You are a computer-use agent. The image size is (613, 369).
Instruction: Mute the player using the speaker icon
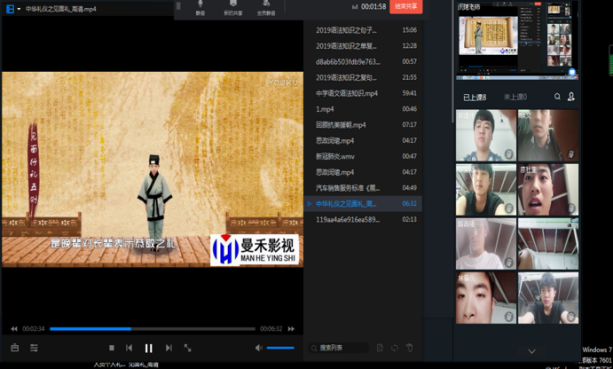[x=259, y=348]
